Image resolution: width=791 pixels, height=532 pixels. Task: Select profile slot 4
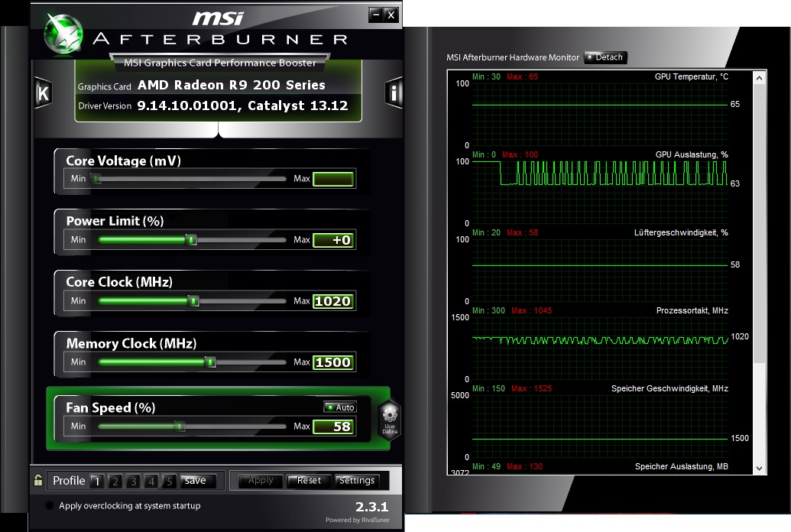(151, 481)
